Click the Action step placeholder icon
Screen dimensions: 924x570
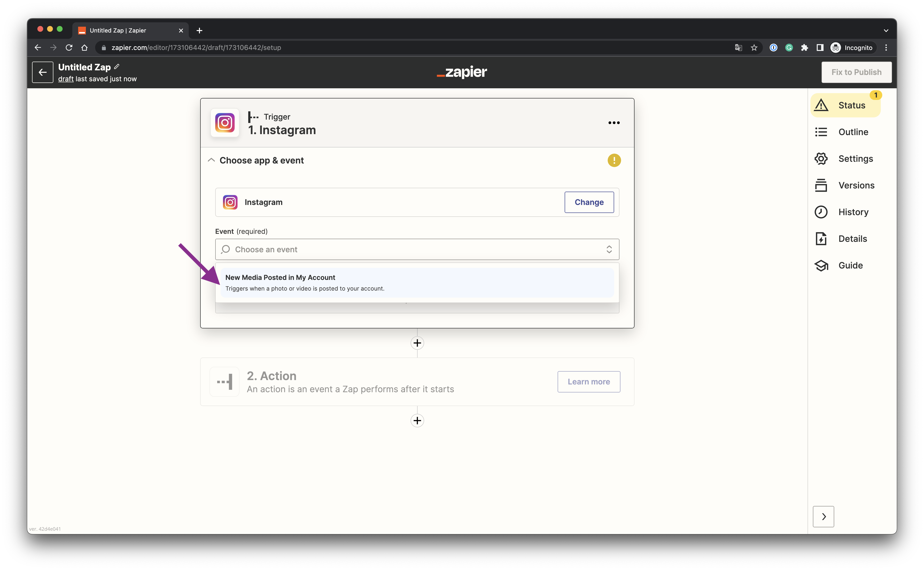(225, 382)
